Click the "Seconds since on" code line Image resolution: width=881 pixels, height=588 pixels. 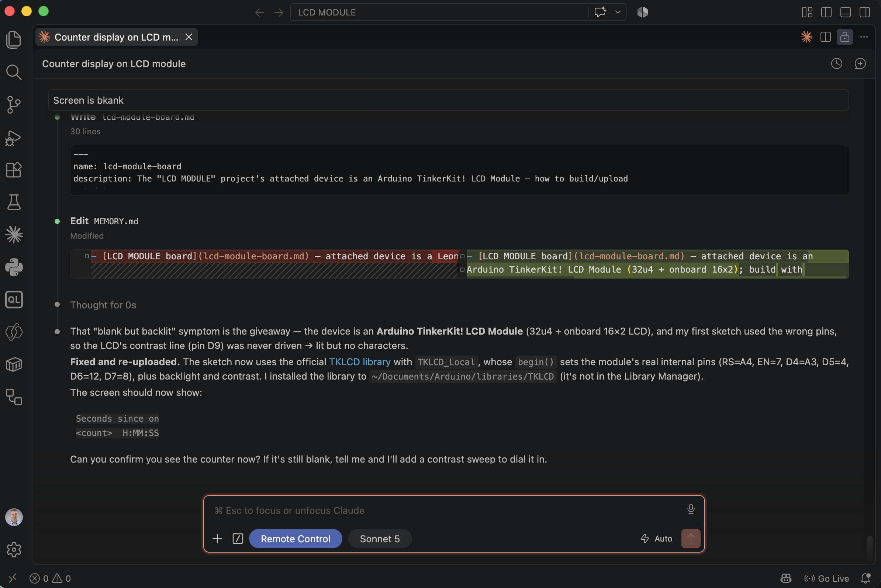[x=117, y=419]
